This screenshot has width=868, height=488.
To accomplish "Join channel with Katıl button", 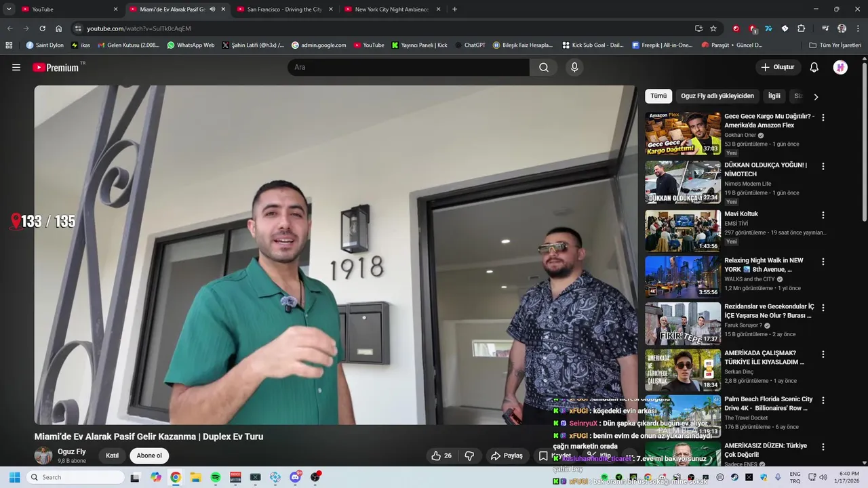I will (x=112, y=455).
